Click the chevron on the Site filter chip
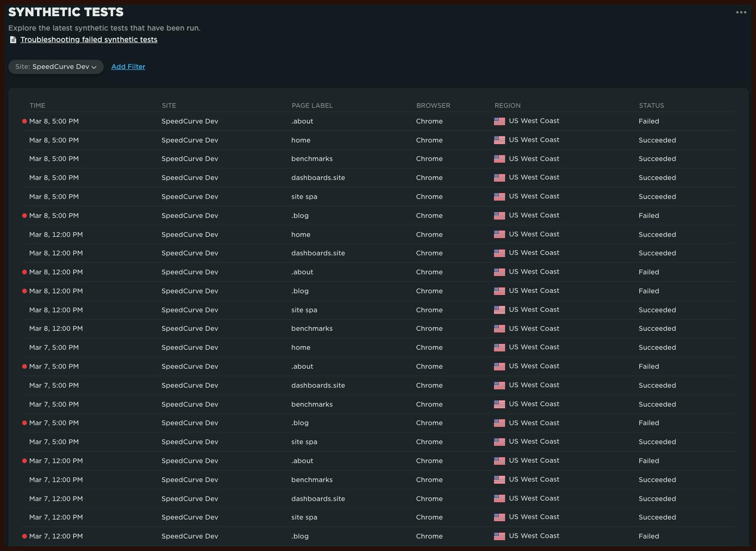 click(94, 67)
